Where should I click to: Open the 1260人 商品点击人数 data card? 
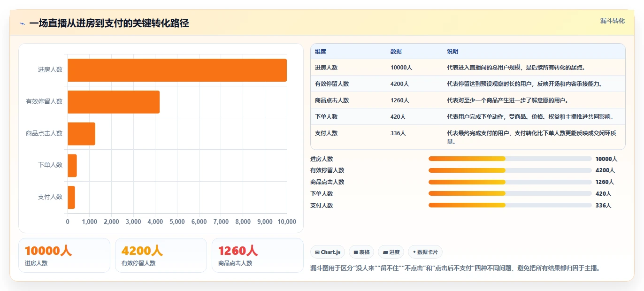pyautogui.click(x=258, y=255)
